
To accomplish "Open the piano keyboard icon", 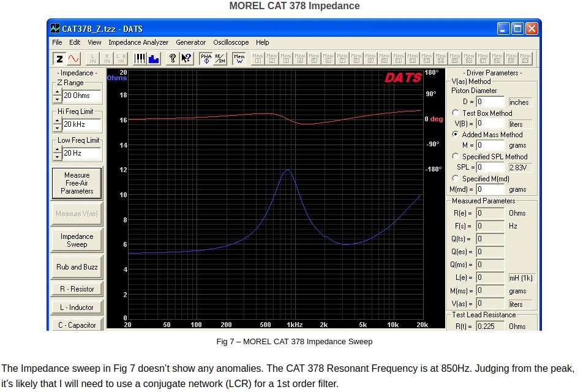I will 140,59.
